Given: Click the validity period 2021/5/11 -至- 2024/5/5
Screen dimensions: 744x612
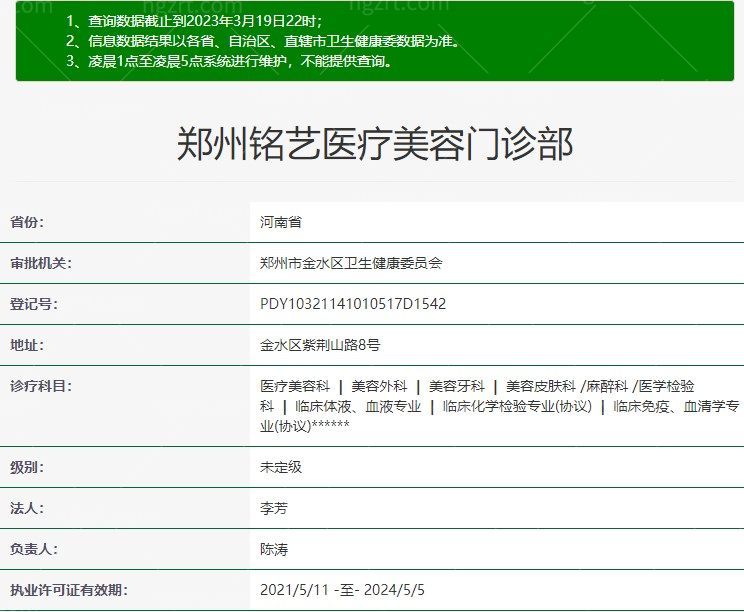Looking at the screenshot, I should click(342, 590).
